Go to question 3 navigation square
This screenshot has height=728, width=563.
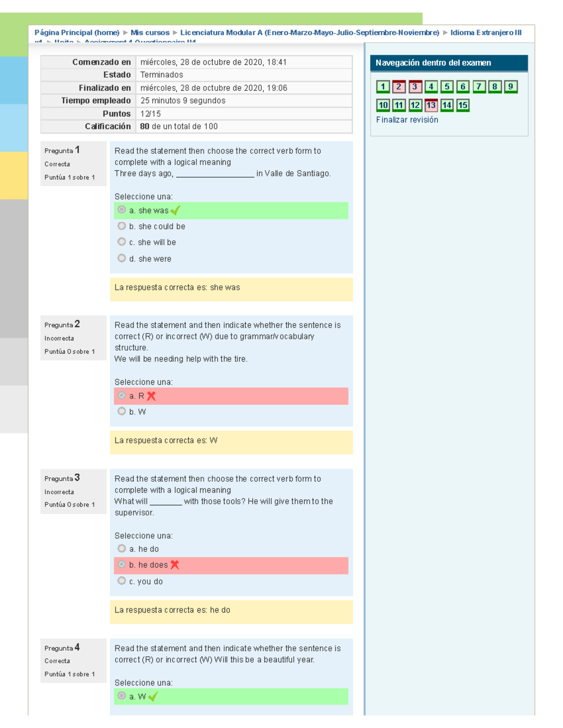[x=415, y=87]
